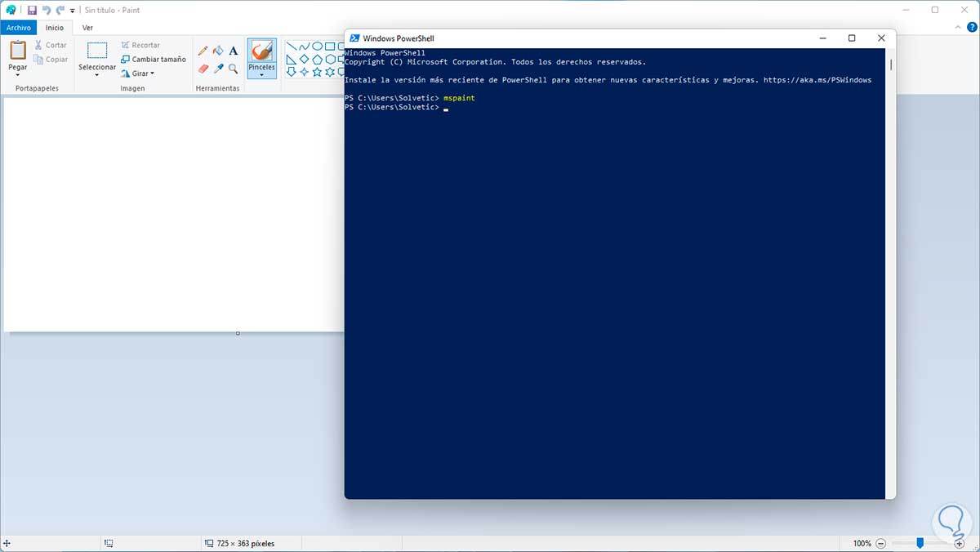Select the Text tool
Image resolution: width=980 pixels, height=552 pixels.
[233, 51]
